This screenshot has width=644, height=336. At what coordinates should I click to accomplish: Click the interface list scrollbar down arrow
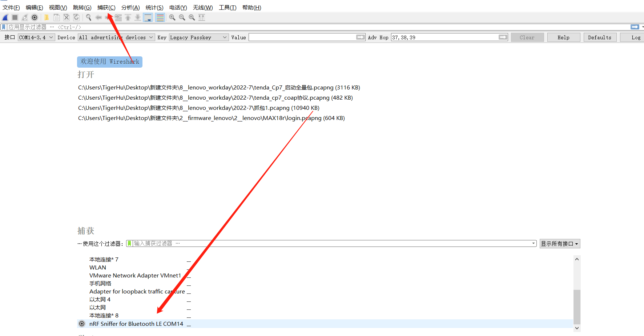(577, 328)
